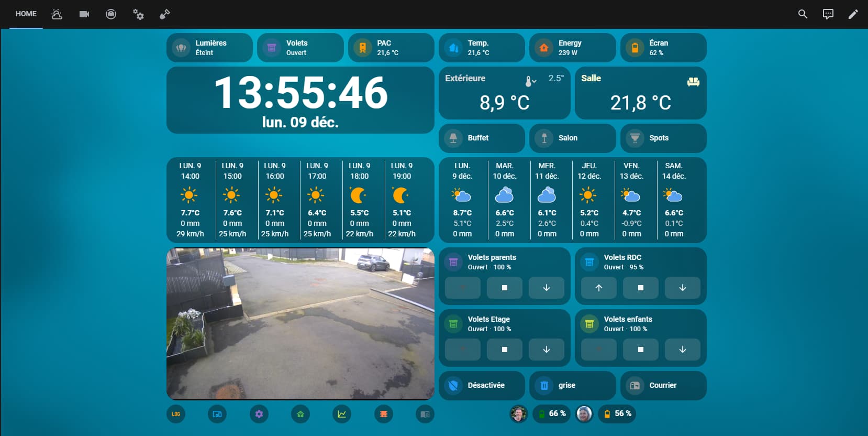Switch to the camera view tab
Screen dimensions: 868x436
click(x=84, y=14)
